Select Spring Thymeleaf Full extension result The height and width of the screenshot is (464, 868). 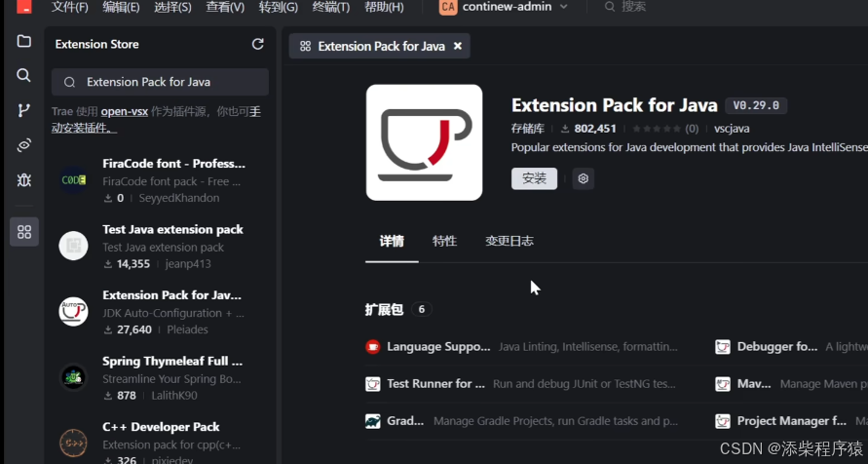click(160, 377)
